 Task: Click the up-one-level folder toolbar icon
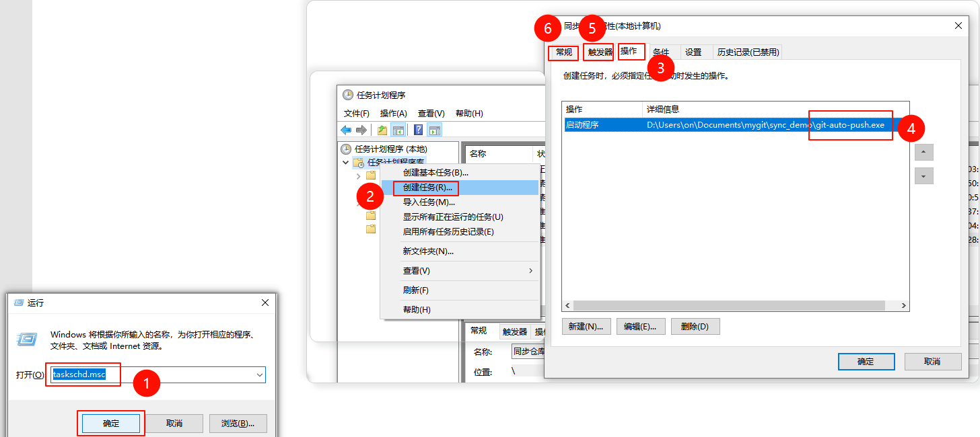coord(382,130)
